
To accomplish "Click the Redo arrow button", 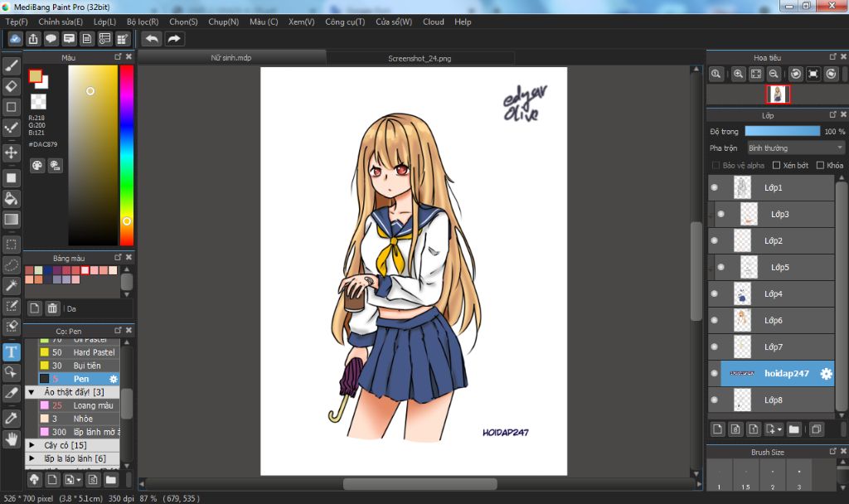I will coord(174,39).
